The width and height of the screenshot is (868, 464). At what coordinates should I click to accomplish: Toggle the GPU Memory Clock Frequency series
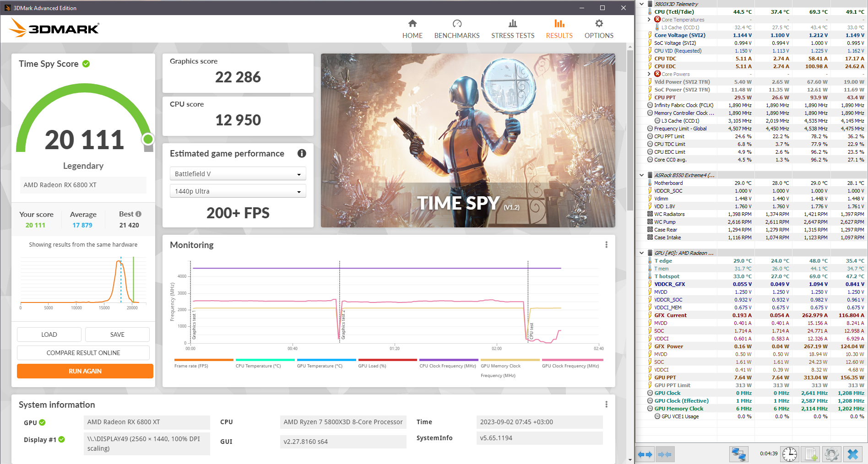pyautogui.click(x=510, y=368)
